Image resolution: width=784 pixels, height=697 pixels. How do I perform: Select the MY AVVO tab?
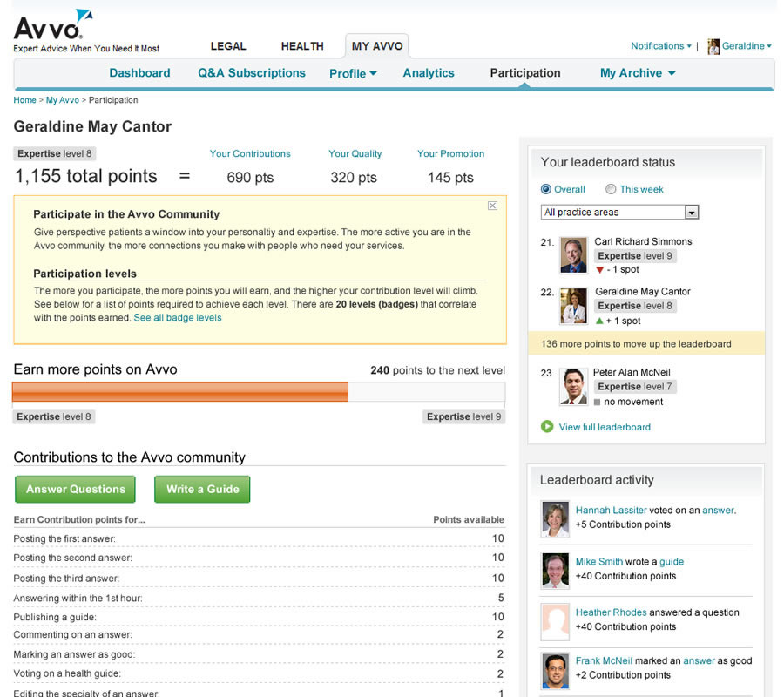coord(377,46)
